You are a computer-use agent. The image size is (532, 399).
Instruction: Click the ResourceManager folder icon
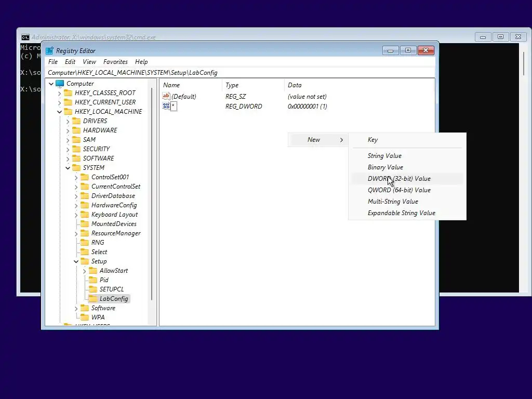(85, 233)
